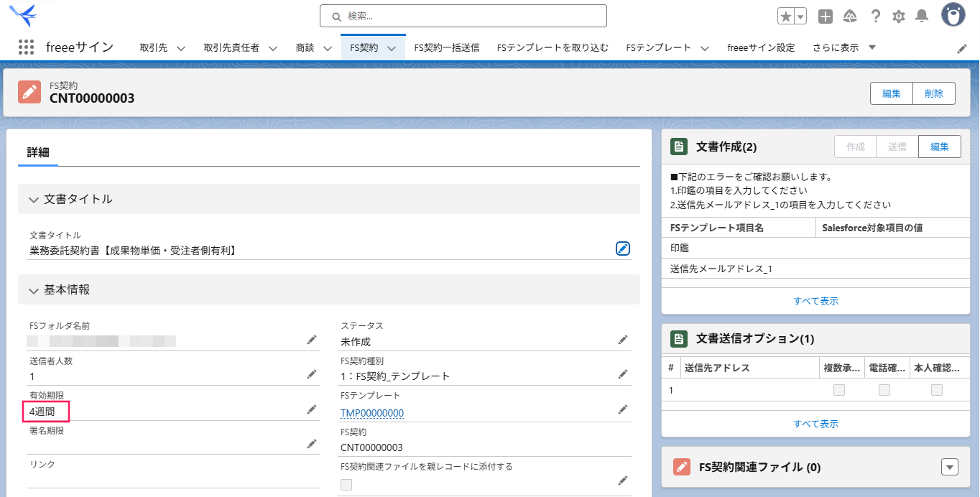Image resolution: width=980 pixels, height=497 pixels.
Task: Open the FS契約関連ファイル actions dropdown
Action: [x=950, y=467]
